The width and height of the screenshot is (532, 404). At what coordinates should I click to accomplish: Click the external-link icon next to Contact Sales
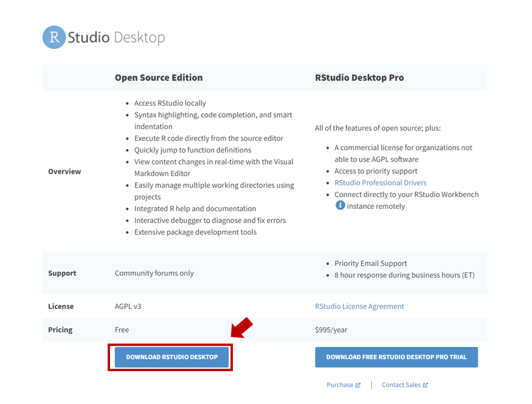click(x=425, y=385)
